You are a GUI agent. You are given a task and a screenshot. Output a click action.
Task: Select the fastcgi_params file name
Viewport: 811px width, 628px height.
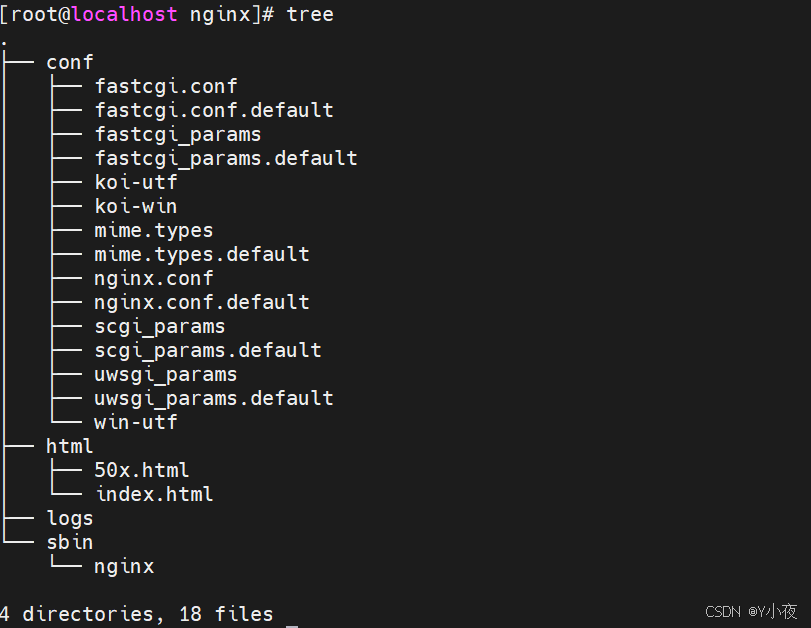coord(178,134)
